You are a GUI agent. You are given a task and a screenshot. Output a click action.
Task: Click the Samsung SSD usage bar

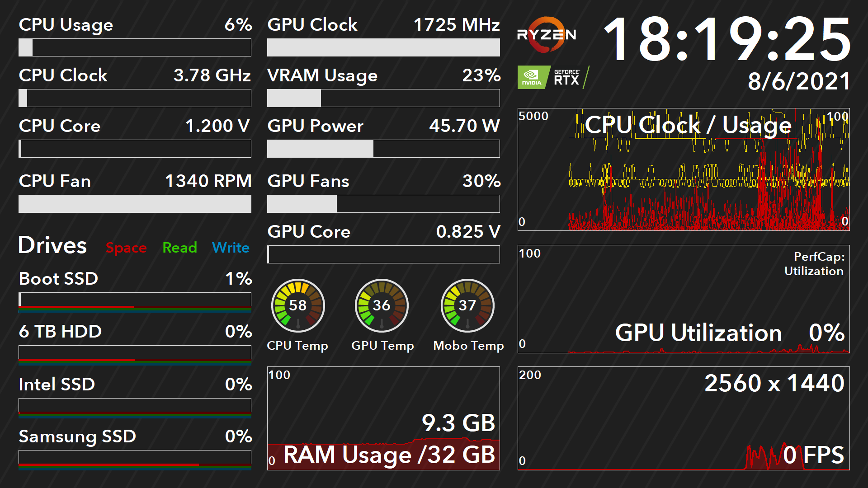[x=135, y=457]
